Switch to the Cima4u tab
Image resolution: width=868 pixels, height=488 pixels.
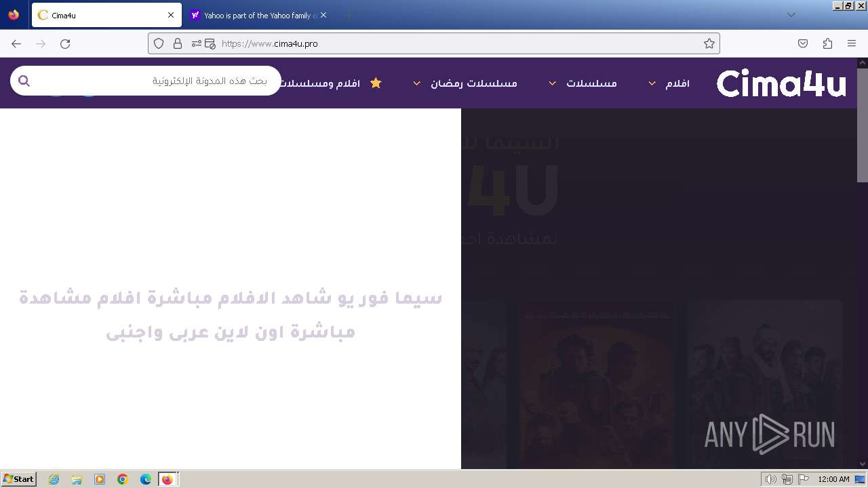click(x=106, y=15)
